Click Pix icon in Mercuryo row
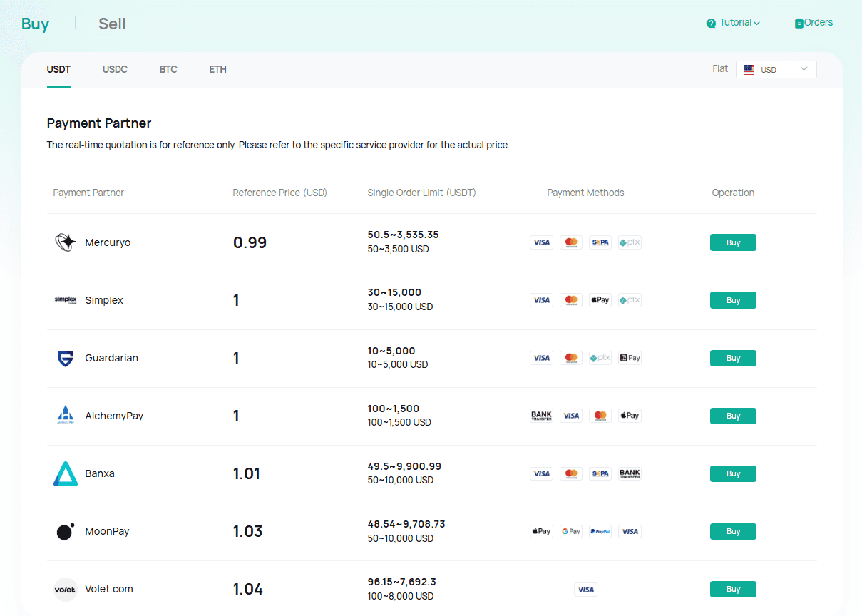The height and width of the screenshot is (616, 862). pos(630,242)
